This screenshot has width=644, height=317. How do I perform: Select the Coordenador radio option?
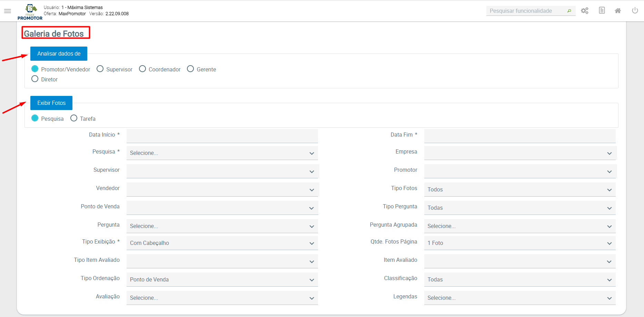click(142, 69)
